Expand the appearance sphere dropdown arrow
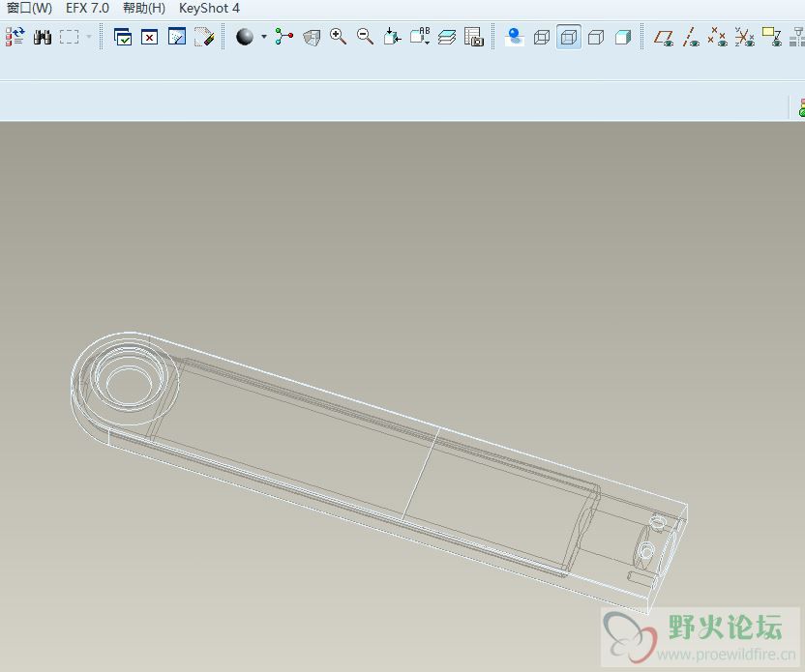The image size is (805, 672). pos(263,37)
